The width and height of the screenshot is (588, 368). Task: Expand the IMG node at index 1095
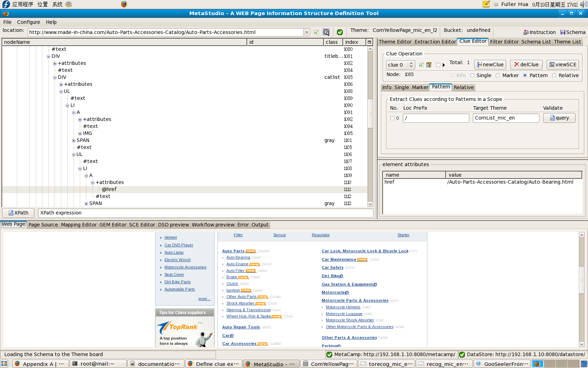(80, 134)
